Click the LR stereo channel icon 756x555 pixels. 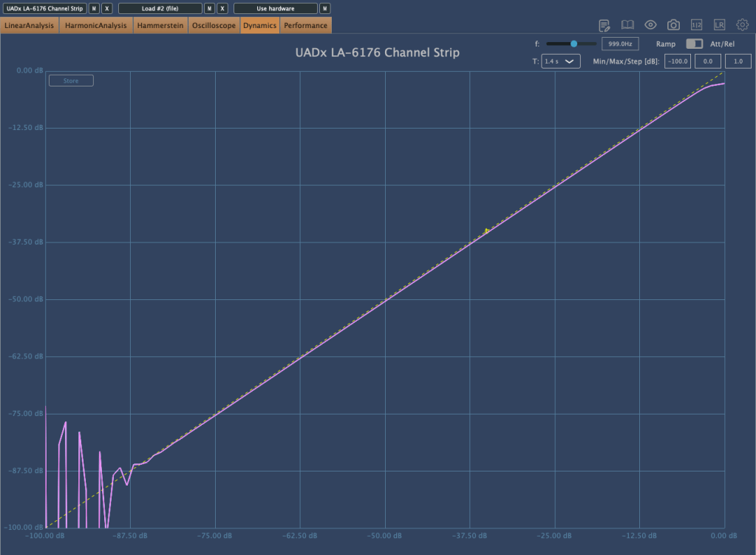(719, 25)
